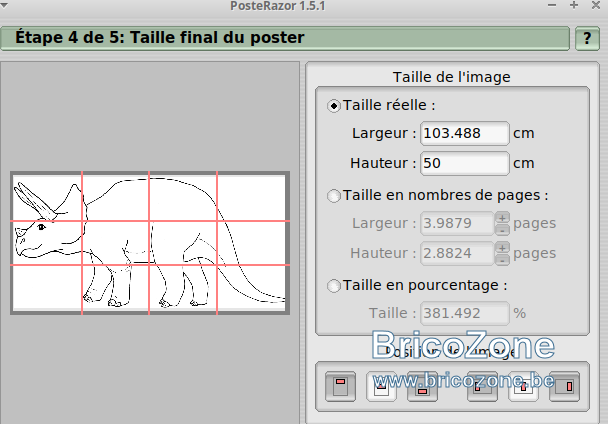Decrease Largeur pages with minus stepper
The width and height of the screenshot is (608, 424).
coord(502,230)
